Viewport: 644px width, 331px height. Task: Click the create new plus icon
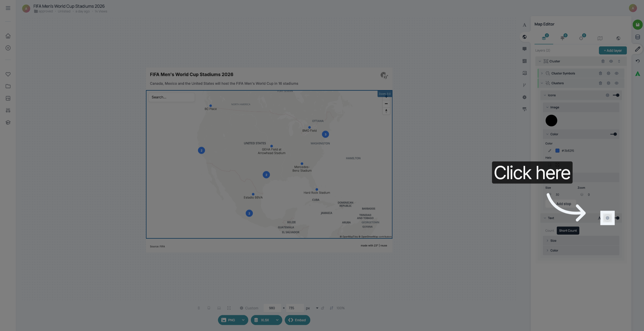[8, 48]
